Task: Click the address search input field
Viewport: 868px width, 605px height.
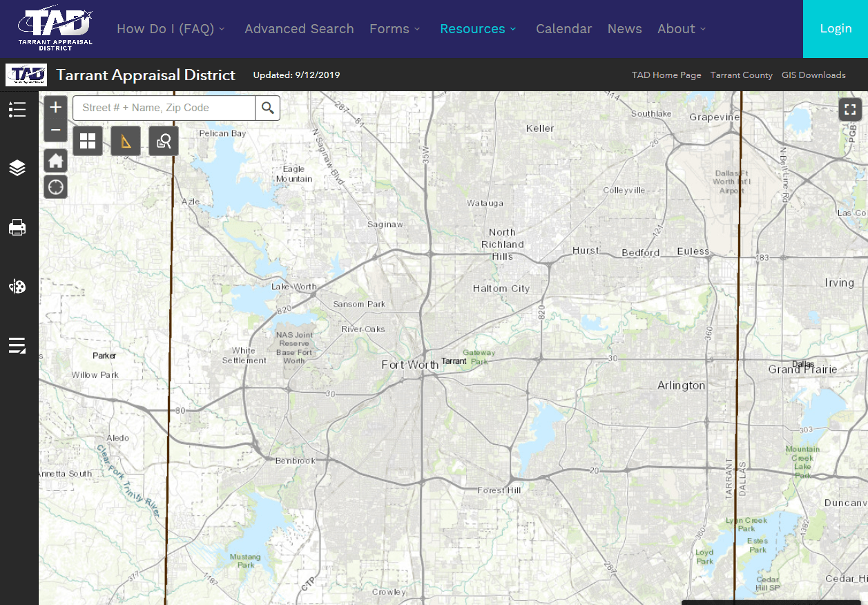Action: point(164,108)
